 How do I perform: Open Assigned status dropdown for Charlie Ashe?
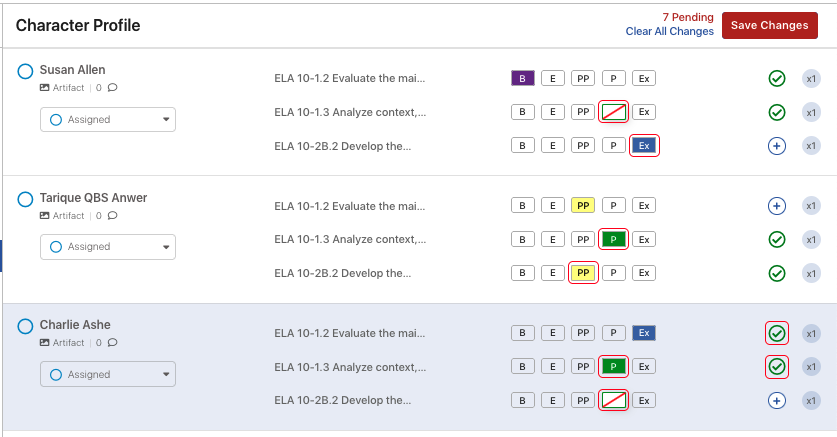108,375
